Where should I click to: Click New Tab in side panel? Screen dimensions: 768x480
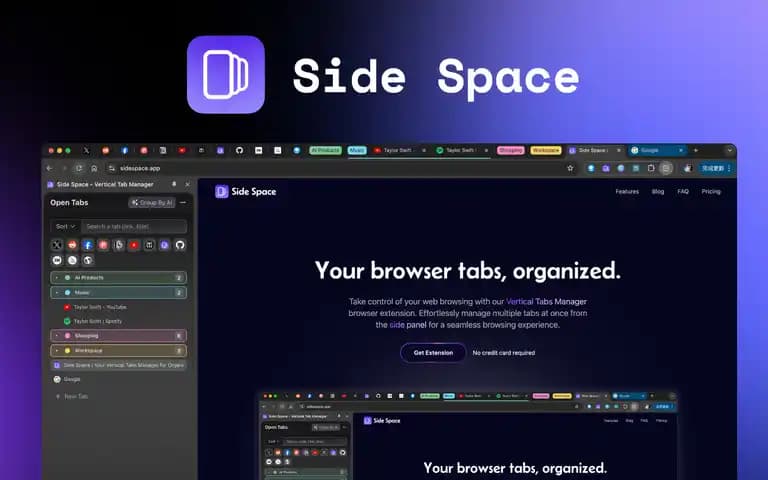pyautogui.click(x=72, y=396)
